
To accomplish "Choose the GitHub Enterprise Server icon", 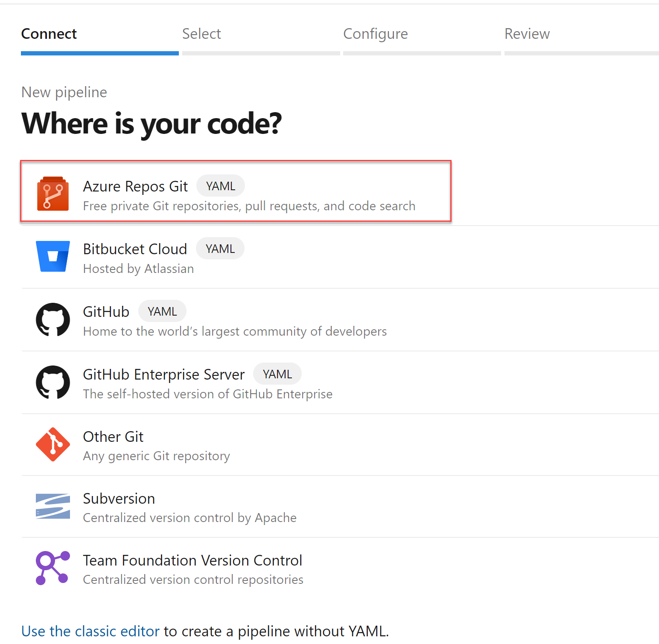I will tap(53, 382).
